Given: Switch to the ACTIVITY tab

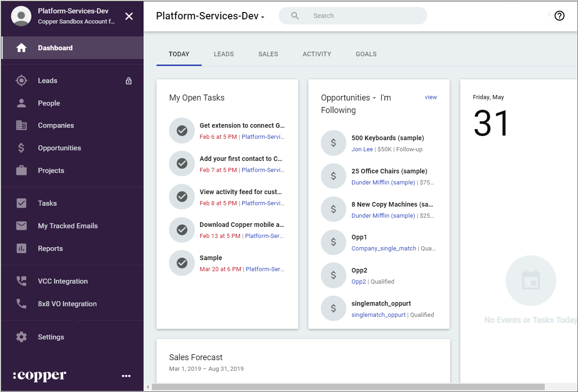Looking at the screenshot, I should pos(317,54).
